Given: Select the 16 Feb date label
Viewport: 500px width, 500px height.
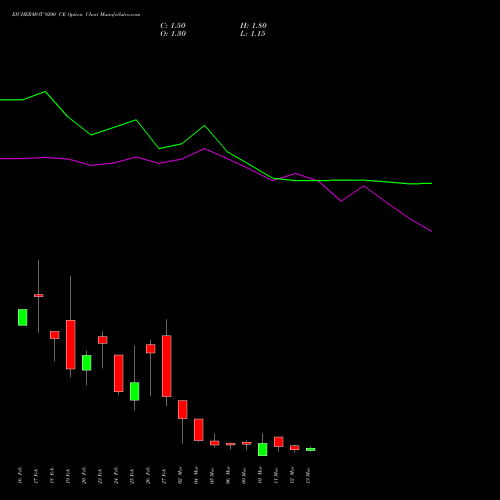Looking at the screenshot, I should (x=20, y=476).
